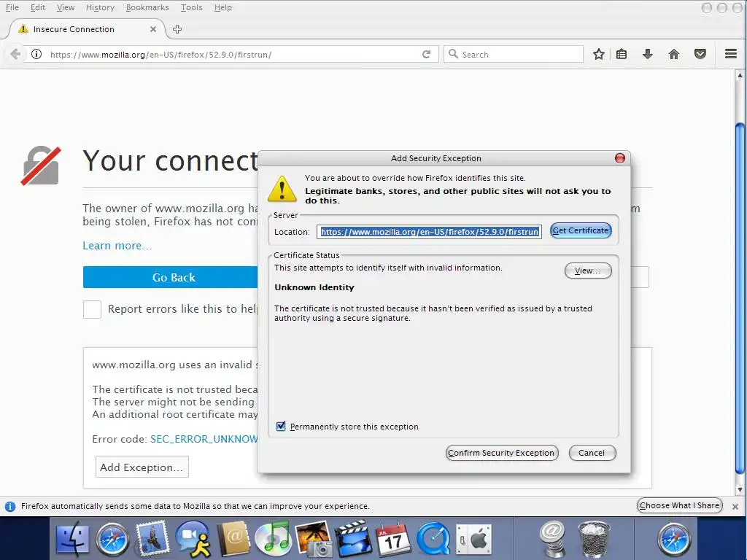Open the View menu
The width and height of the screenshot is (747, 560).
65,7
